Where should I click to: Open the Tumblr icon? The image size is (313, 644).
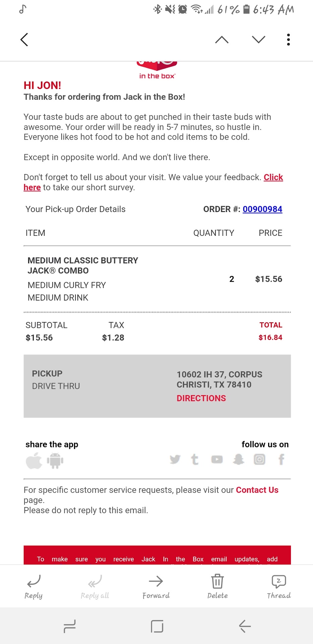195,459
